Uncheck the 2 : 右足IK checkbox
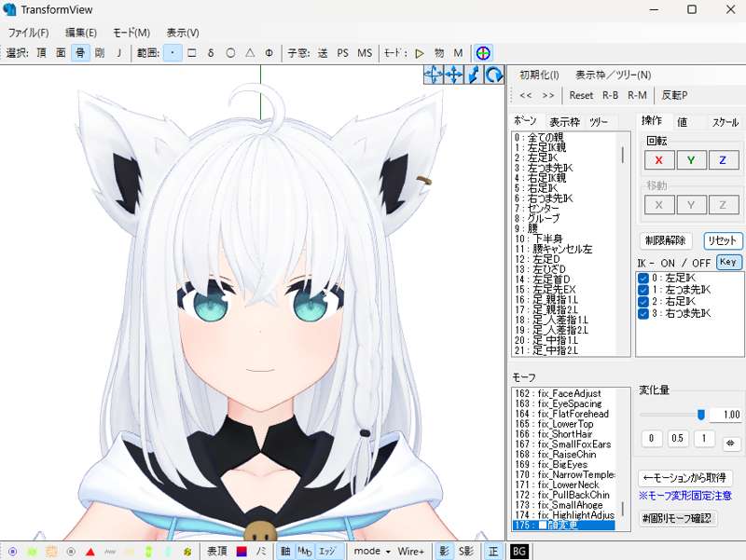 [x=643, y=302]
